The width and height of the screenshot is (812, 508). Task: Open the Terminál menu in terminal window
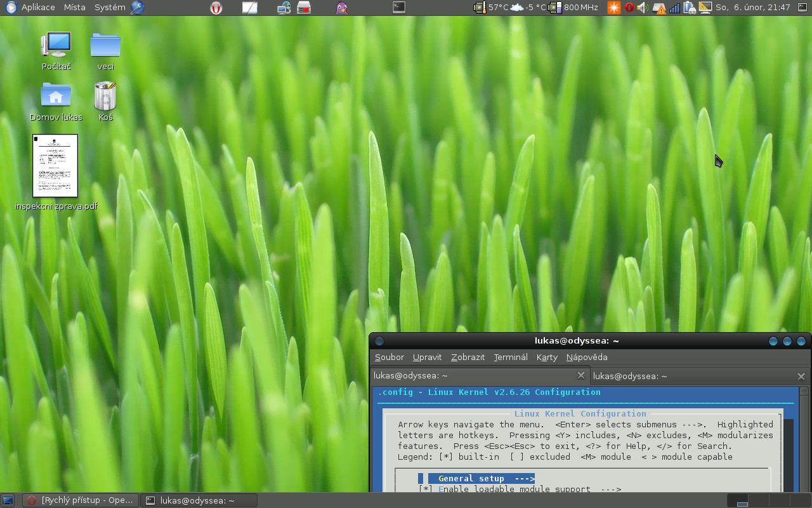511,357
